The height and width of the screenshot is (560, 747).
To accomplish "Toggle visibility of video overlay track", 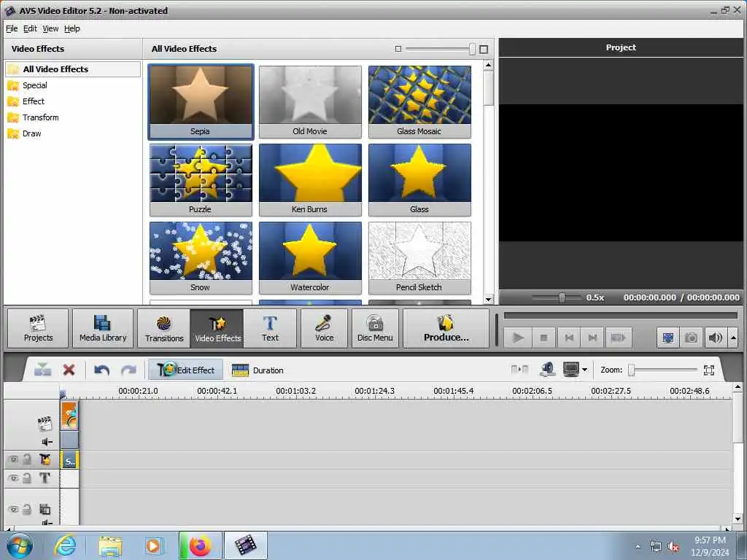I will [x=13, y=509].
